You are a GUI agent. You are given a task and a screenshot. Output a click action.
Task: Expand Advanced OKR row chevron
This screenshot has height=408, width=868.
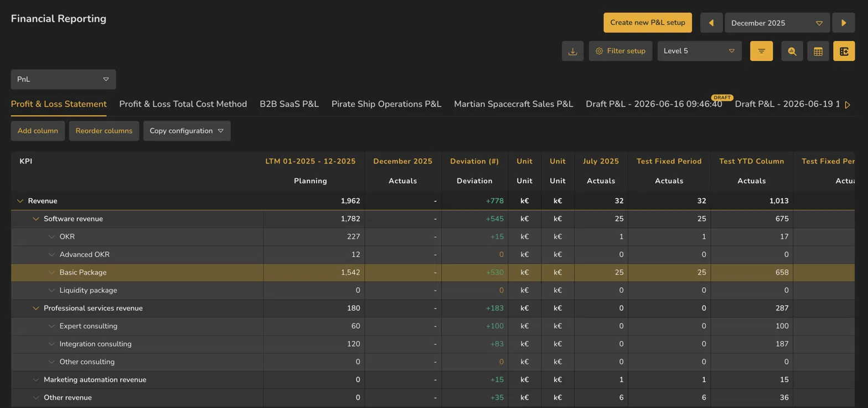click(51, 255)
